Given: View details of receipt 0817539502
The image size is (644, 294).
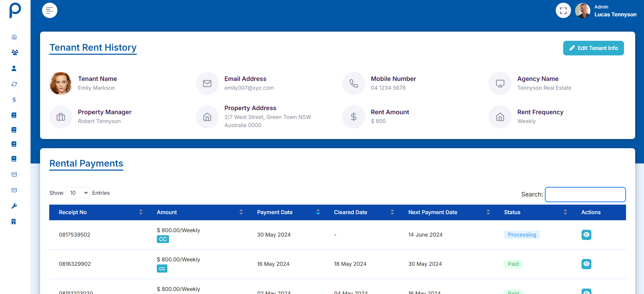Looking at the screenshot, I should tap(586, 235).
